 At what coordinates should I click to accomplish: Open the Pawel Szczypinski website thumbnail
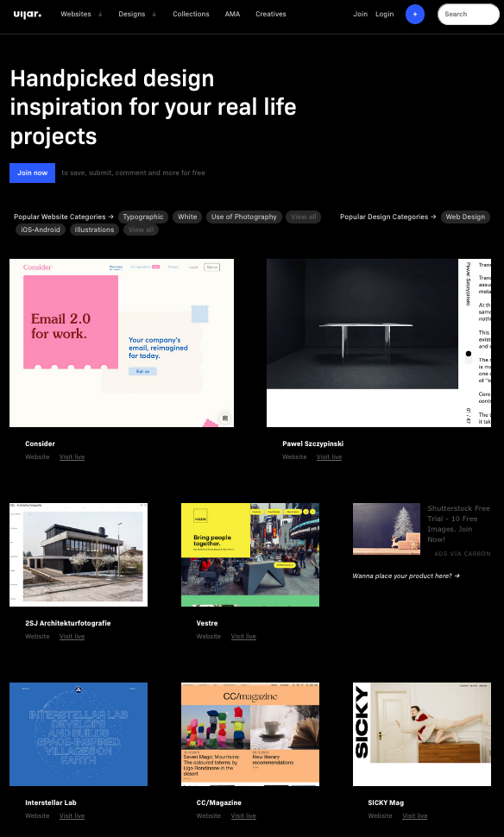[379, 343]
